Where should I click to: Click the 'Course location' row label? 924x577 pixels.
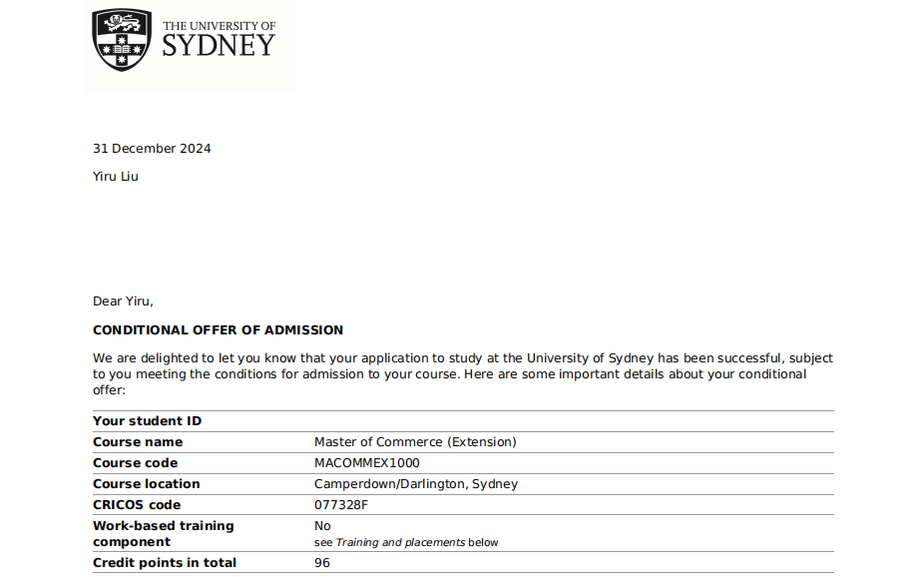tap(147, 484)
